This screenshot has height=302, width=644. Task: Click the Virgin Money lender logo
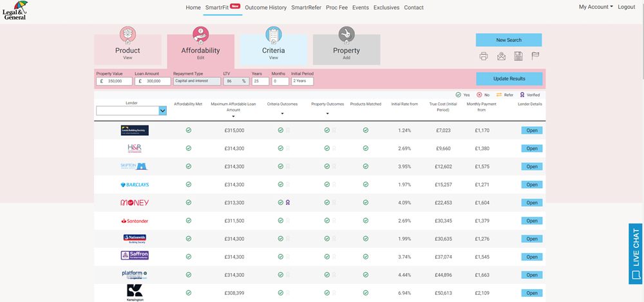click(135, 203)
